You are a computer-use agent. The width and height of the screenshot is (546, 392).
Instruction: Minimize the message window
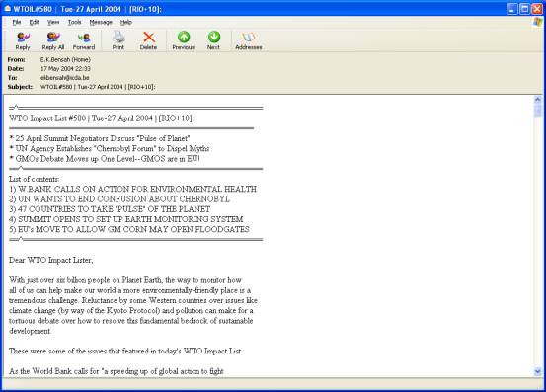(512, 9)
